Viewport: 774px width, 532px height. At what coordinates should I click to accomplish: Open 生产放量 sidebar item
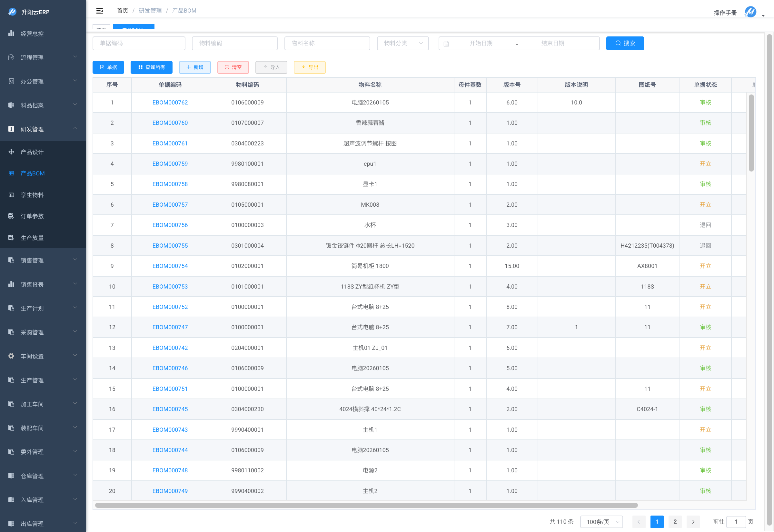(x=32, y=238)
